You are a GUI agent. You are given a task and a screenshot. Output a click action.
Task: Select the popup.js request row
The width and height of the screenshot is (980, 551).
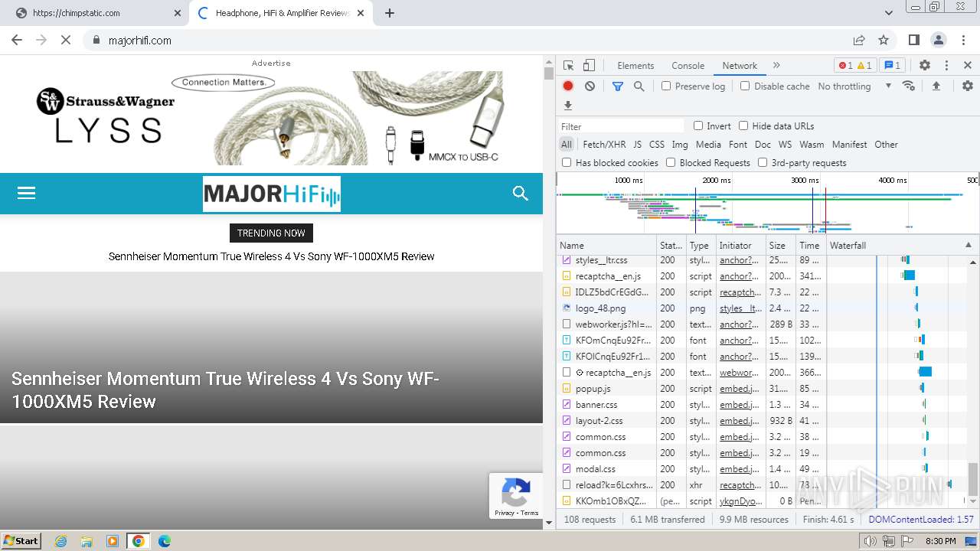(763, 389)
